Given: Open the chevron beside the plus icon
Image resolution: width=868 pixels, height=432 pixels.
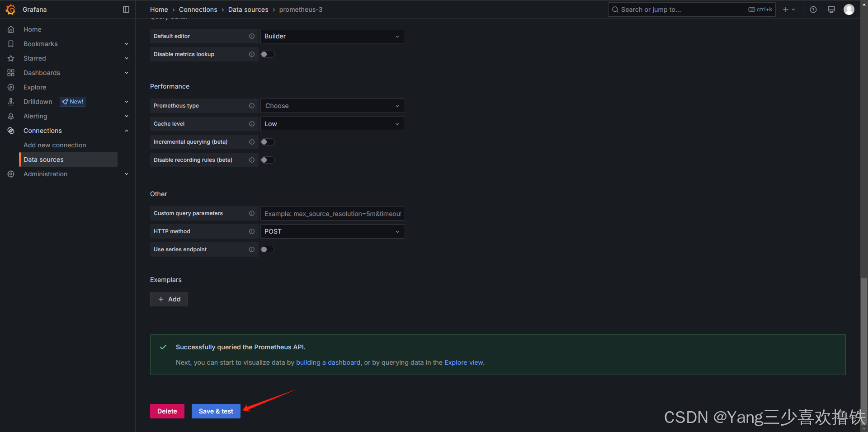Looking at the screenshot, I should tap(793, 9).
